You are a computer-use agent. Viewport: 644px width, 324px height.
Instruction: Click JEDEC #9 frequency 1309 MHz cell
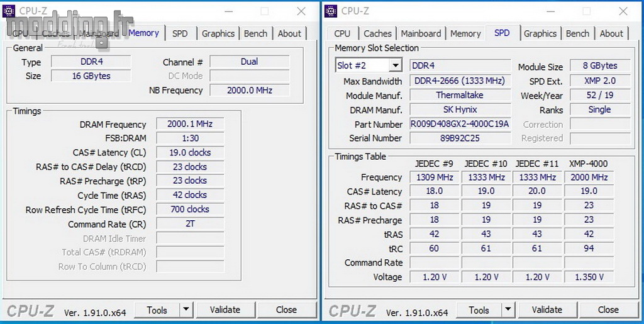(x=435, y=177)
